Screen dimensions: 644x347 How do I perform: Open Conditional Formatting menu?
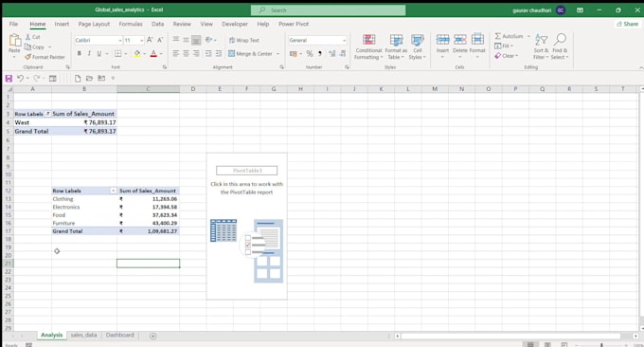coord(368,46)
